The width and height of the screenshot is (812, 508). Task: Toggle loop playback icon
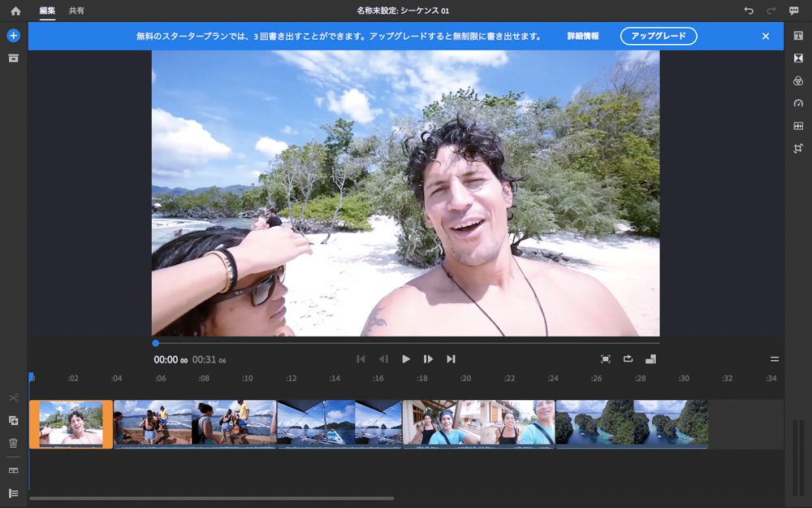coord(628,358)
